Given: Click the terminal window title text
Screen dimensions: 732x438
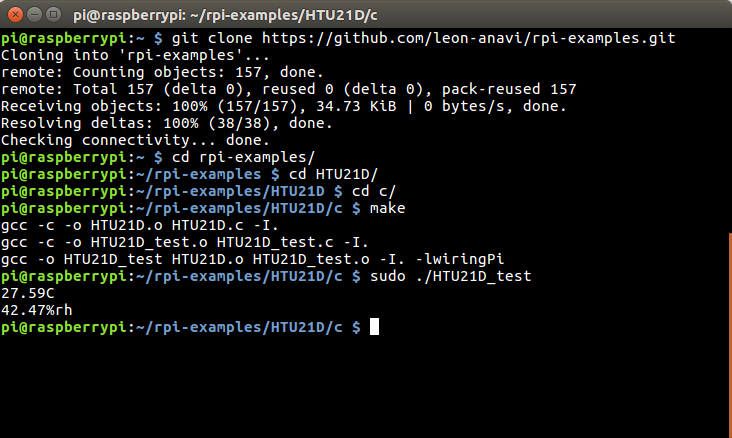Looking at the screenshot, I should click(225, 15).
